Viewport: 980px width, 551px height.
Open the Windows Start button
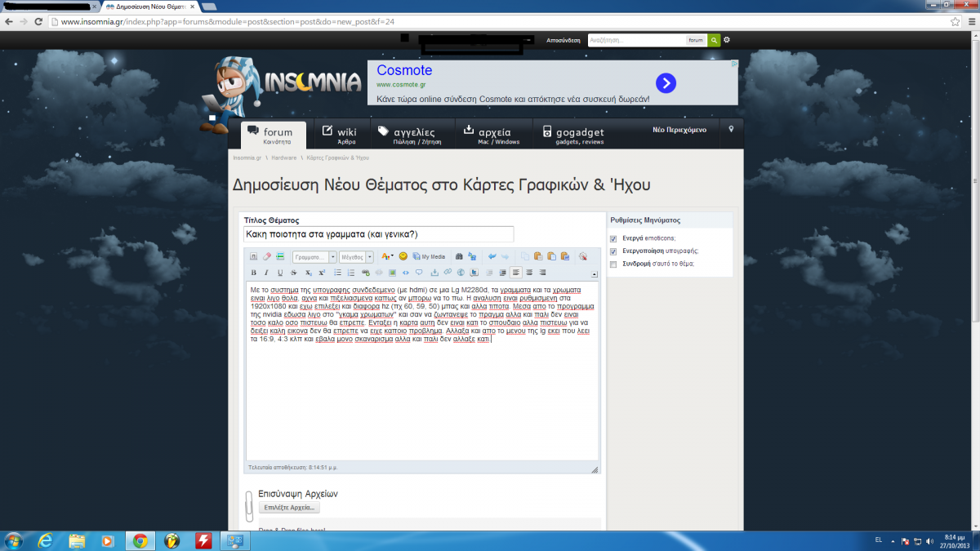14,540
